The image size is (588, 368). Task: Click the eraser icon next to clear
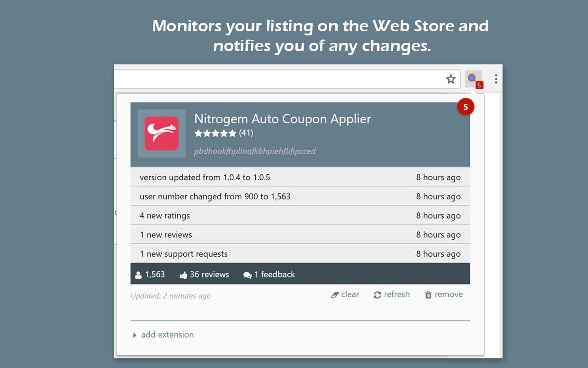tap(335, 294)
